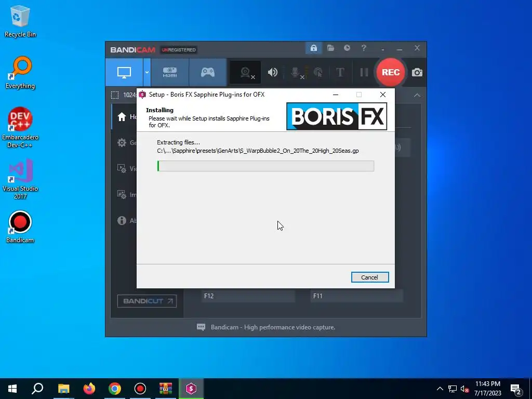Screen dimensions: 532x399
Task: Click Bandicam lock icon
Action: click(x=313, y=48)
